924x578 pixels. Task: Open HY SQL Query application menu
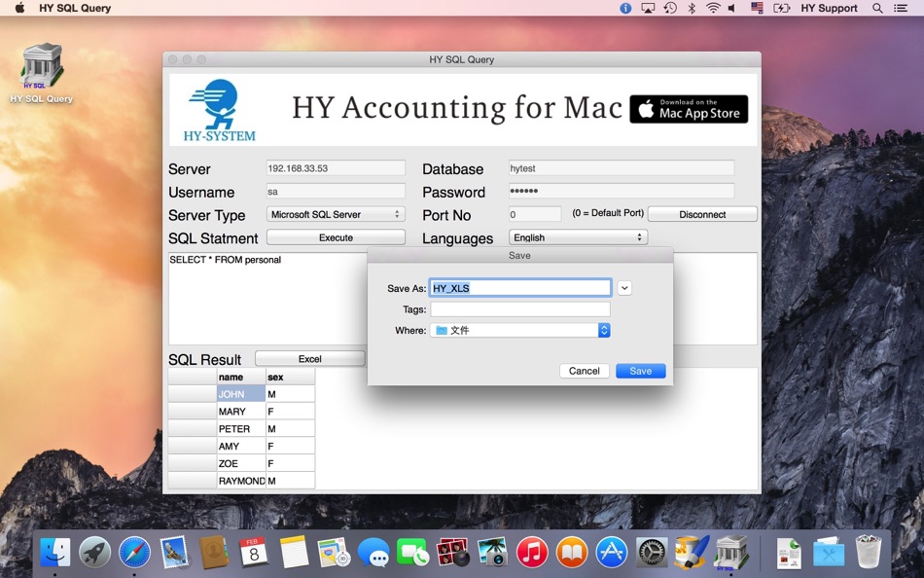[75, 8]
